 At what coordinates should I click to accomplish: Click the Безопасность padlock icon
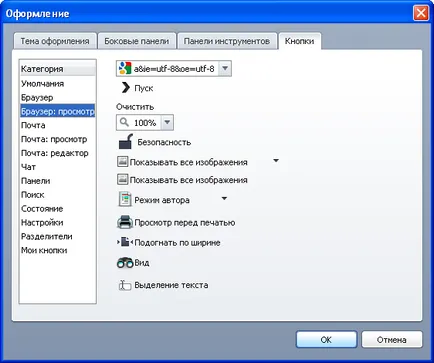[126, 142]
